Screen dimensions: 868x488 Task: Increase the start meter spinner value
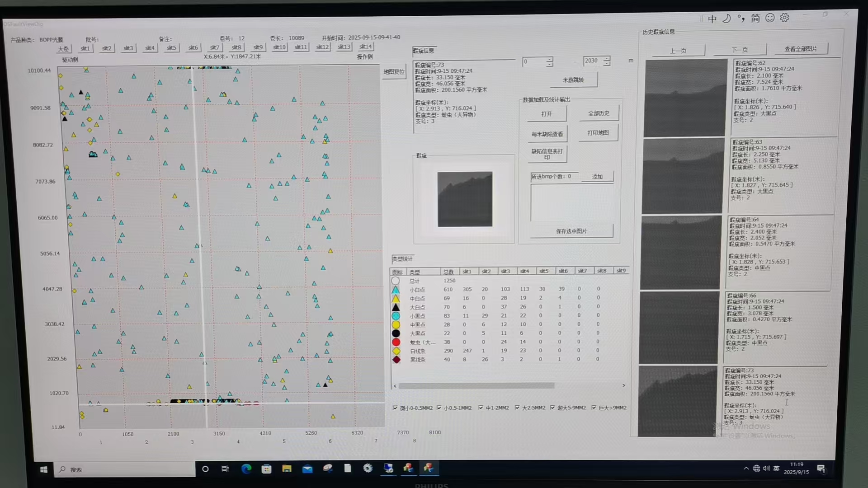coord(549,59)
